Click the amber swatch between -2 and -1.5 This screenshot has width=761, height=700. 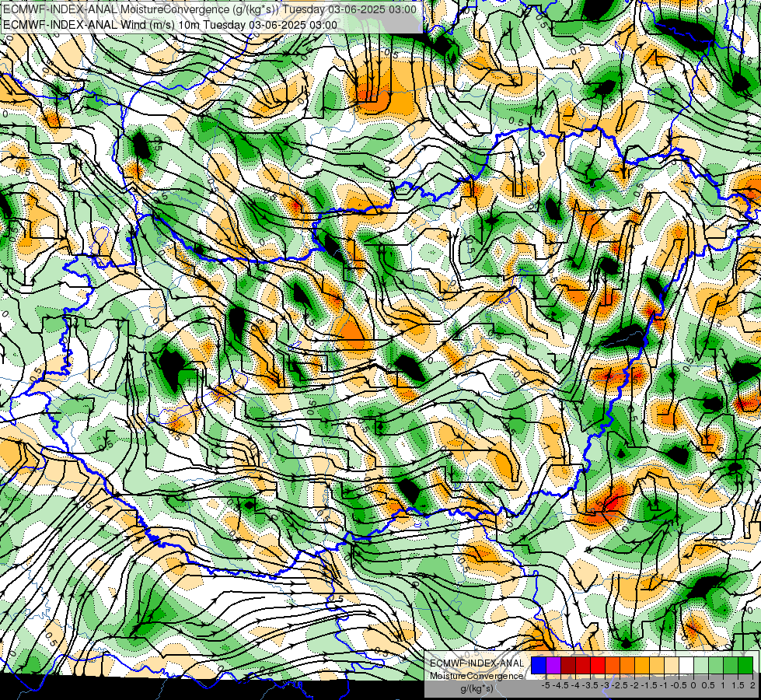642,666
